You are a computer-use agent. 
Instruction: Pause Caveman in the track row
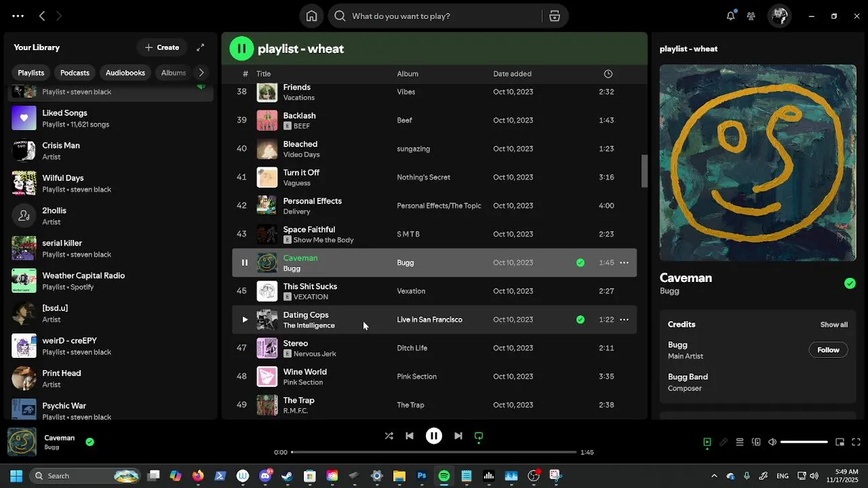[x=245, y=263]
